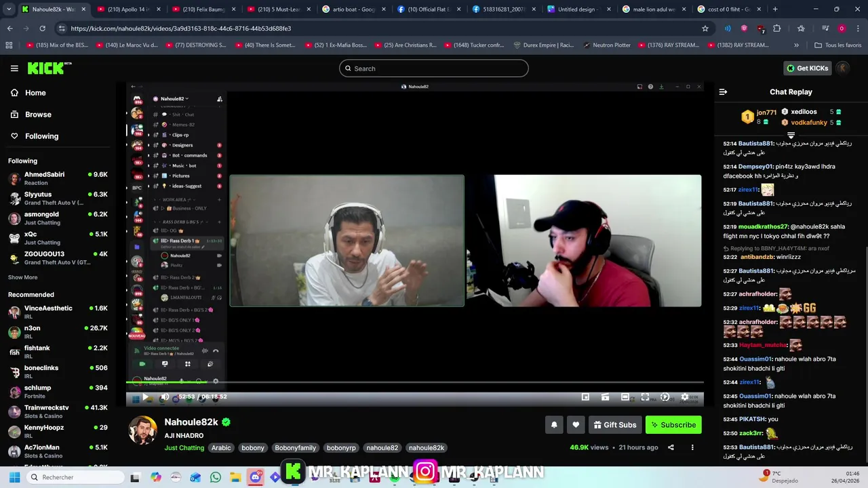Follow channel with the heart button
Viewport: 868px width, 488px height.
pyautogui.click(x=576, y=425)
